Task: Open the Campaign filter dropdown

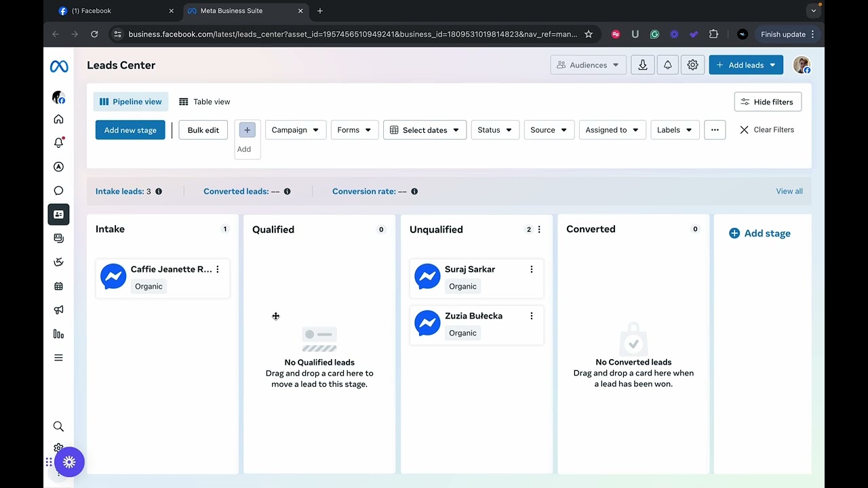Action: coord(295,130)
